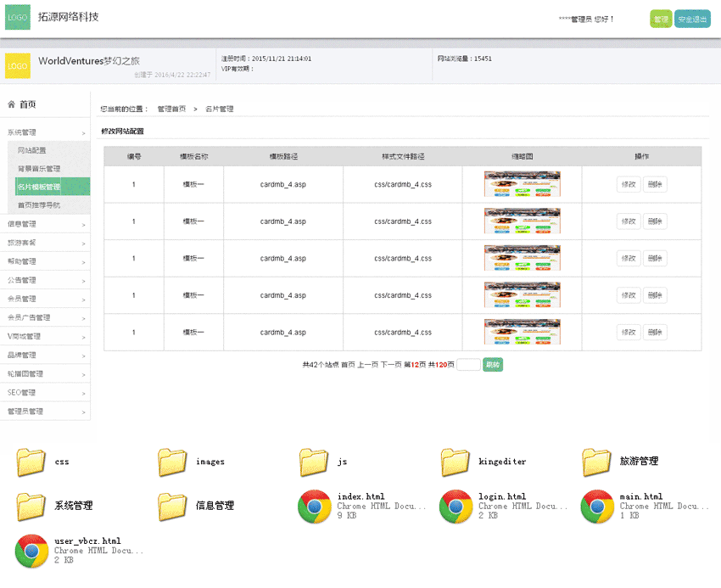Open index.html Chrome document
721x588 pixels.
[315, 507]
